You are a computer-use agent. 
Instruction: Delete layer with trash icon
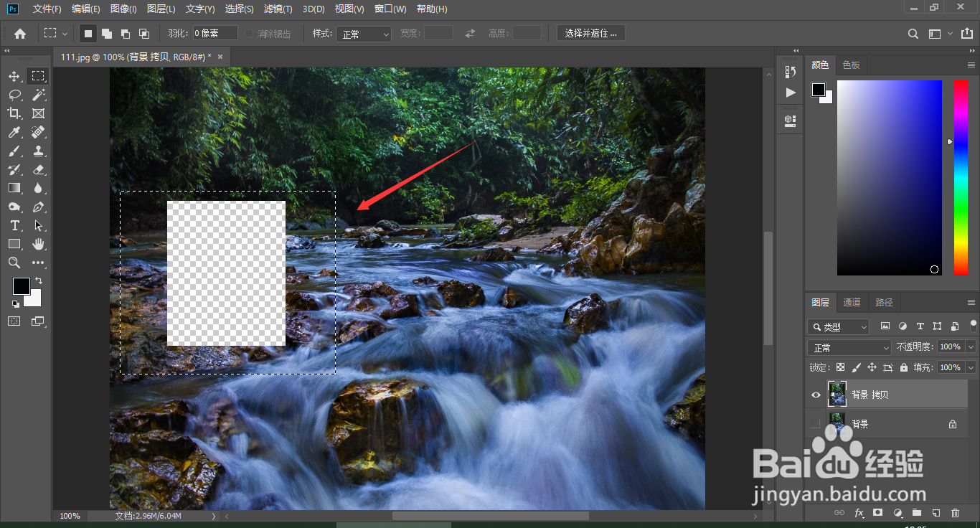point(955,513)
